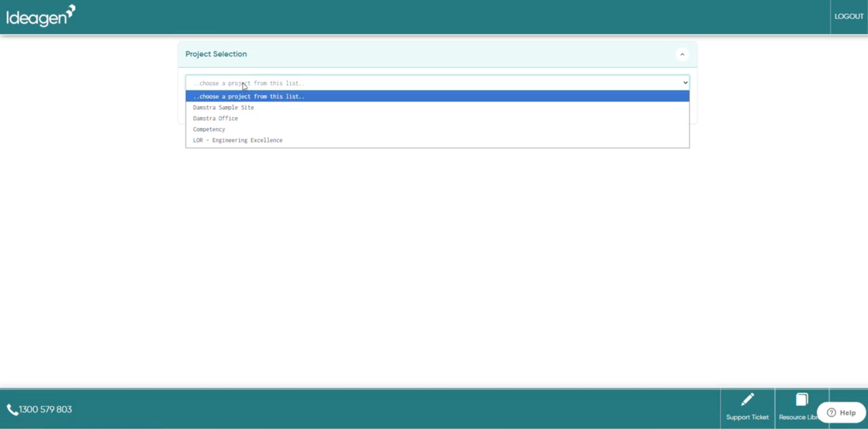The image size is (868, 429).
Task: Collapse the Project Selection panel chevron
Action: [682, 54]
